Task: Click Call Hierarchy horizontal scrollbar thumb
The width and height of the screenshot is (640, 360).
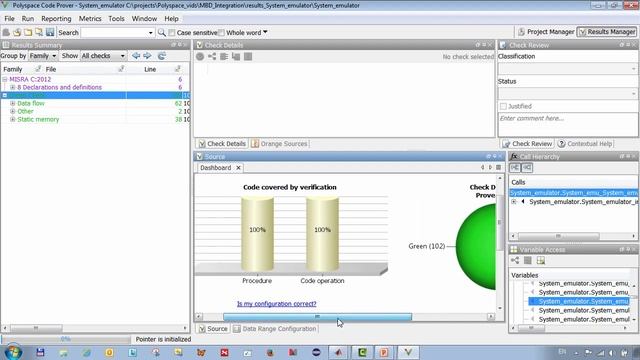Action: [558, 236]
